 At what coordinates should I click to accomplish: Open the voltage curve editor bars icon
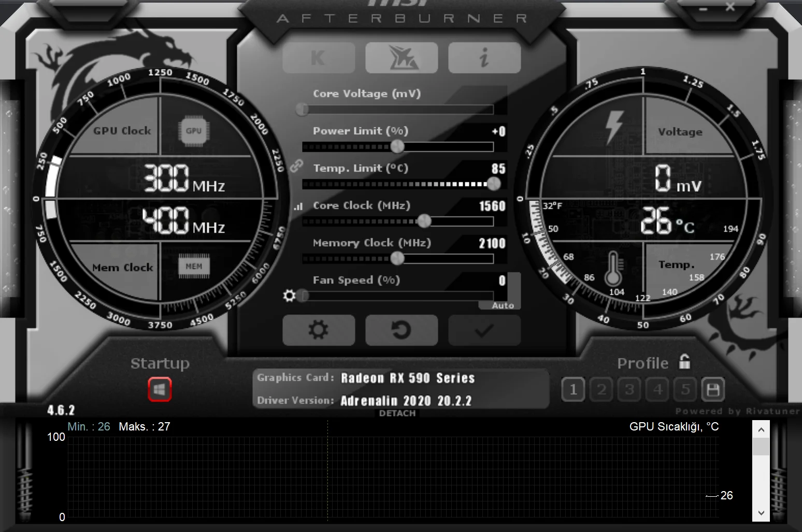[298, 206]
